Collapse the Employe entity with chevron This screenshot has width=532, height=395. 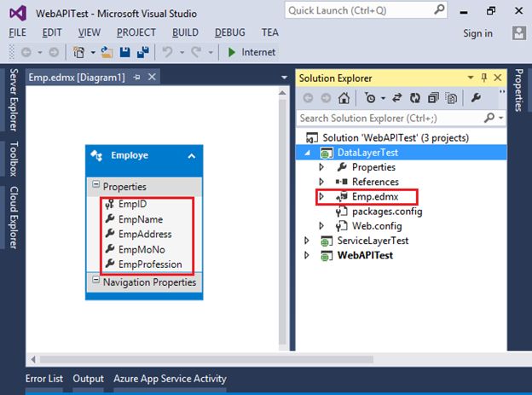click(x=192, y=156)
